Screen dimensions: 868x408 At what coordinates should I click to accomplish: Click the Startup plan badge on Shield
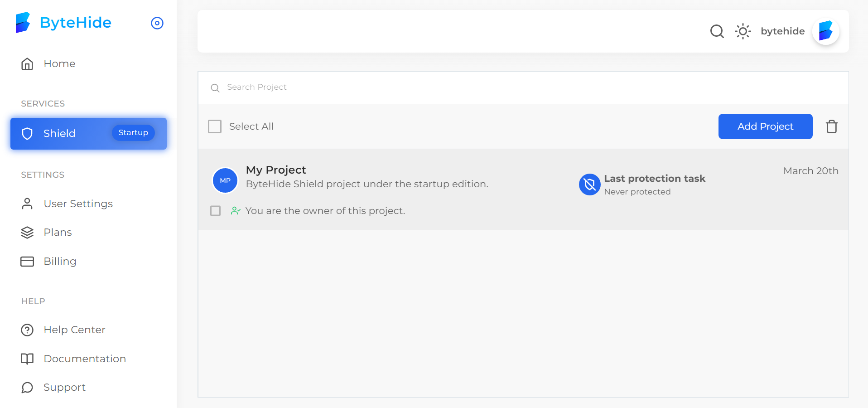pyautogui.click(x=133, y=132)
